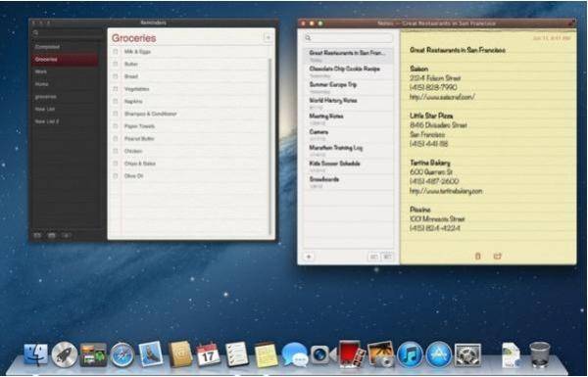Click the Groceries list vertical scrollbar

pyautogui.click(x=270, y=146)
